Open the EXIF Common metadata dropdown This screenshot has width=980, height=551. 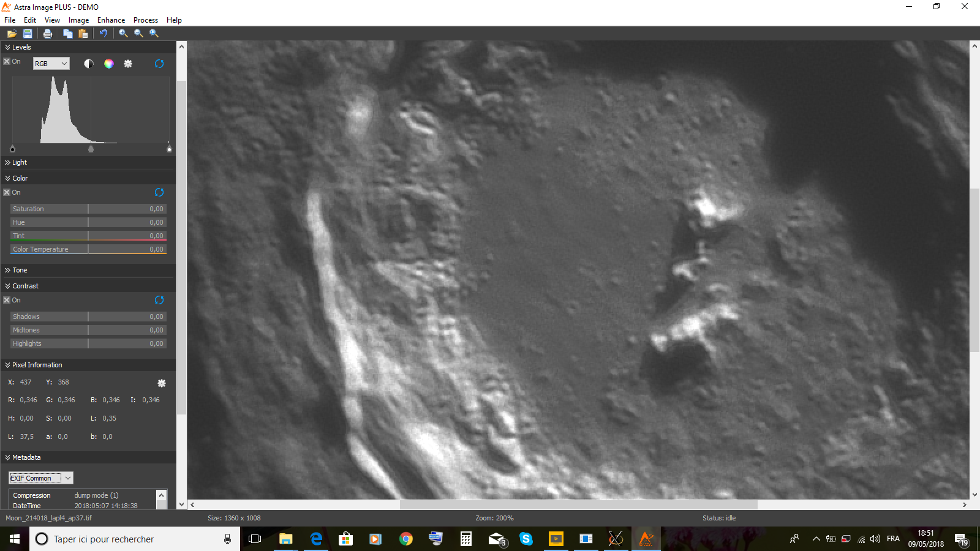pyautogui.click(x=41, y=478)
